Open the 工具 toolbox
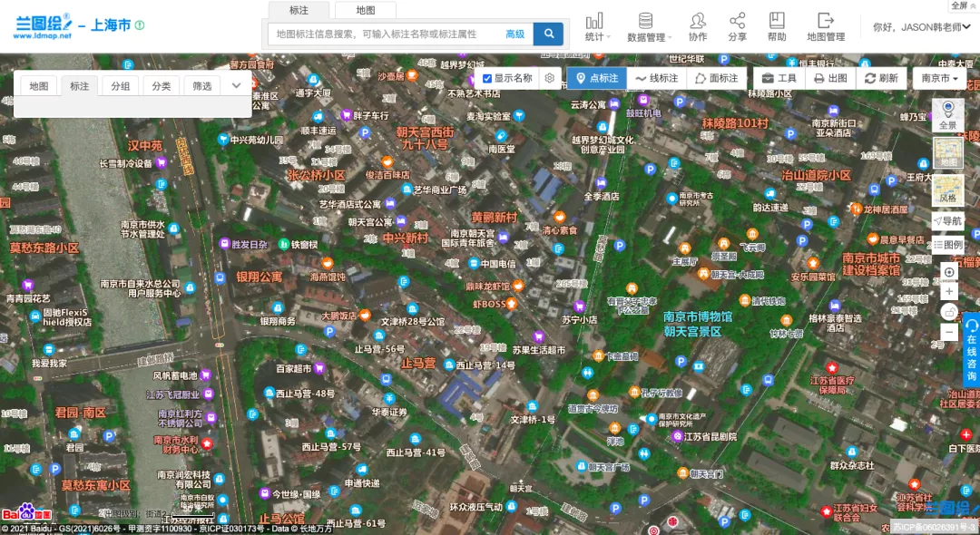This screenshot has width=980, height=535. [x=779, y=78]
